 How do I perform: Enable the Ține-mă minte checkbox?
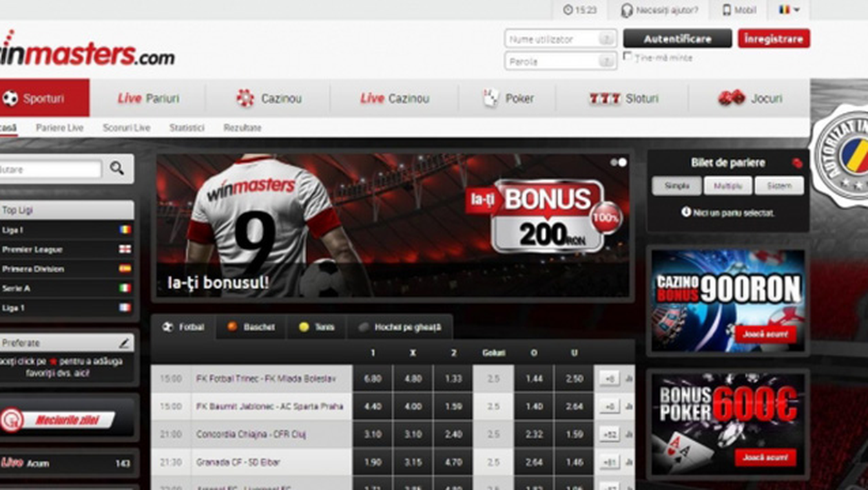(x=628, y=56)
